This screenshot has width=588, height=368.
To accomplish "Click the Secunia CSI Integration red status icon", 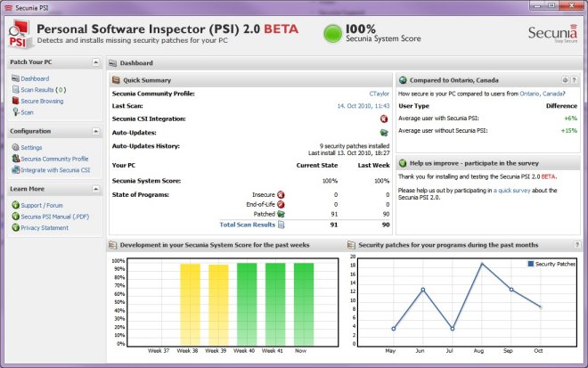I will point(384,119).
